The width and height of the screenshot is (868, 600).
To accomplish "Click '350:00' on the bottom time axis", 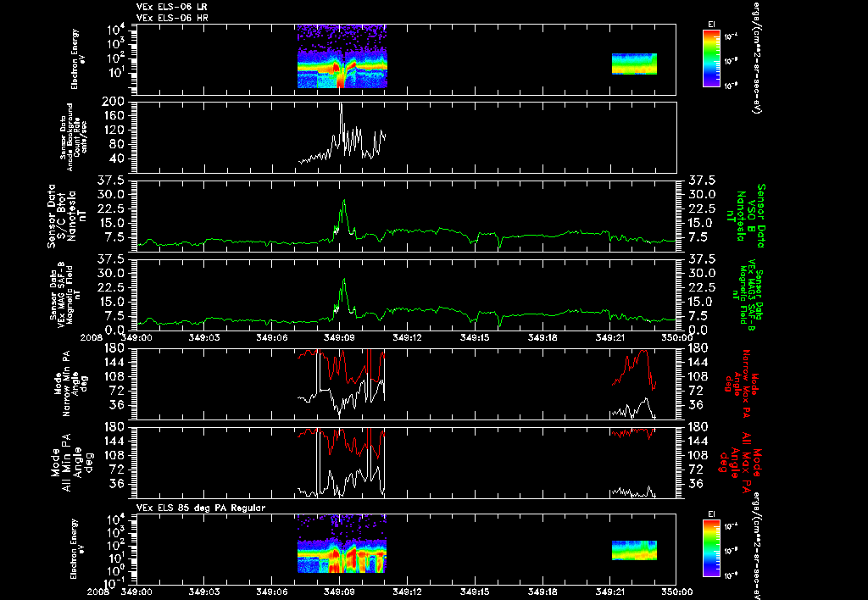I will (x=677, y=592).
